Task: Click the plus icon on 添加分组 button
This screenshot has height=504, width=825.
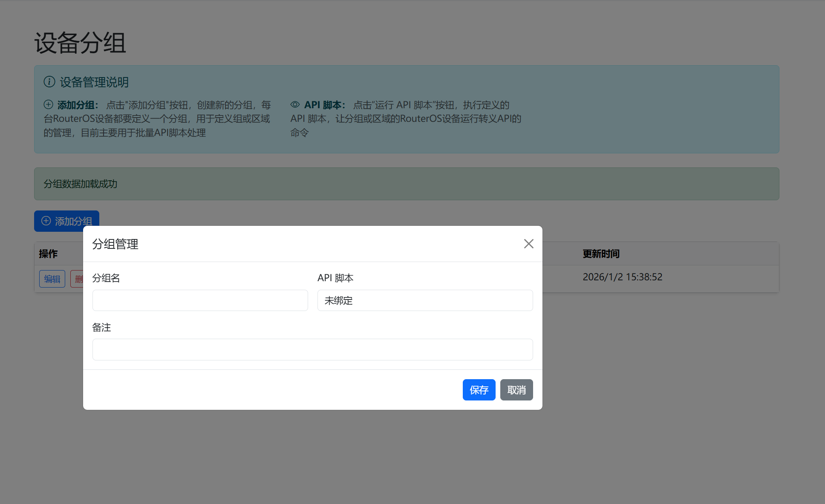Action: click(46, 221)
